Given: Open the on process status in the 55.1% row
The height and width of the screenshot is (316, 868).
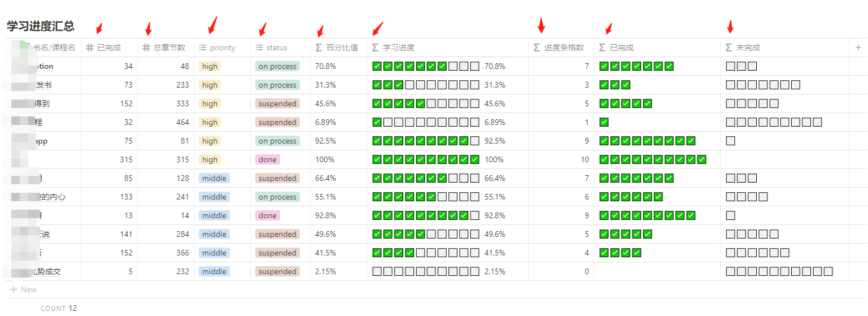Looking at the screenshot, I should 277,197.
